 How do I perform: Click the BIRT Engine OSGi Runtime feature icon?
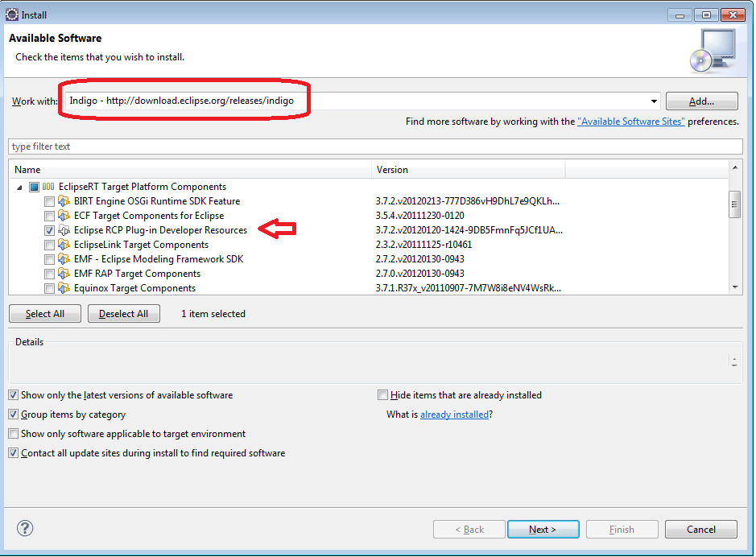[x=64, y=201]
